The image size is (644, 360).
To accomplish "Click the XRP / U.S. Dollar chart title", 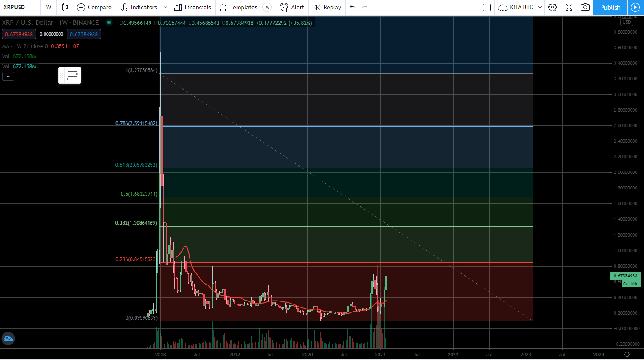I will coord(50,22).
